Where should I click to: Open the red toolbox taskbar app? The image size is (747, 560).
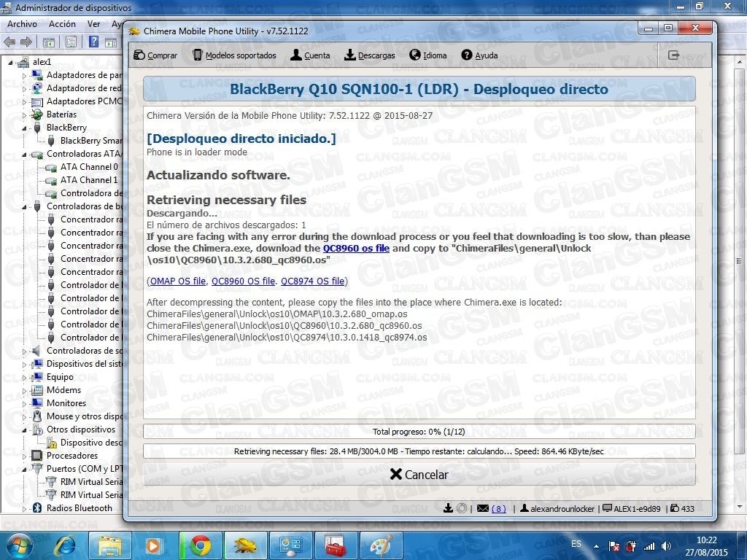pos(336,545)
